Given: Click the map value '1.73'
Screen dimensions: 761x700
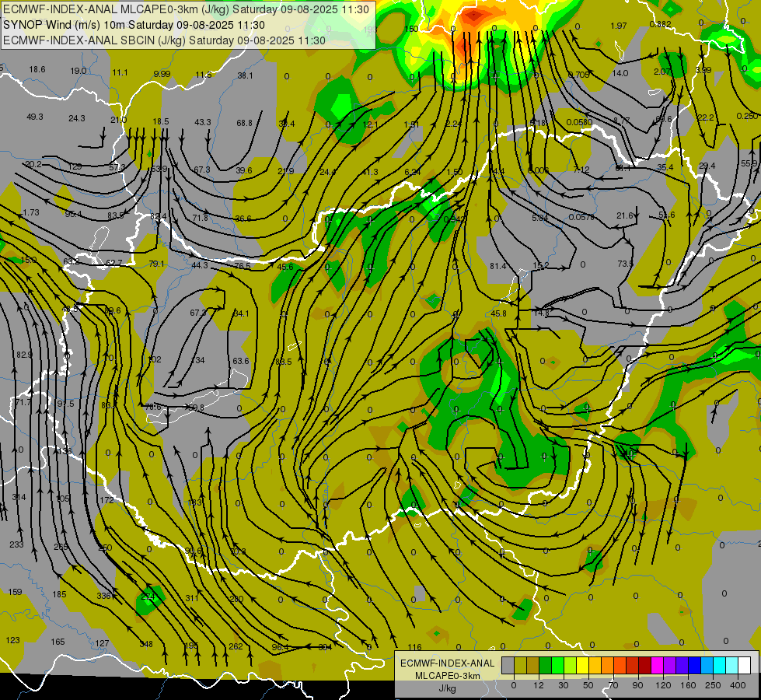Looking at the screenshot, I should (31, 212).
